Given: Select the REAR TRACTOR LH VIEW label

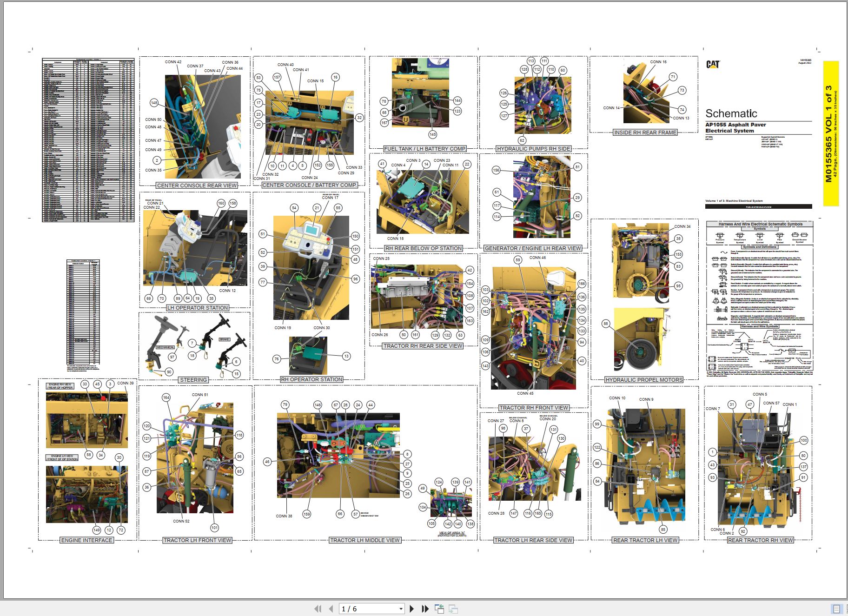Looking at the screenshot, I should [645, 540].
